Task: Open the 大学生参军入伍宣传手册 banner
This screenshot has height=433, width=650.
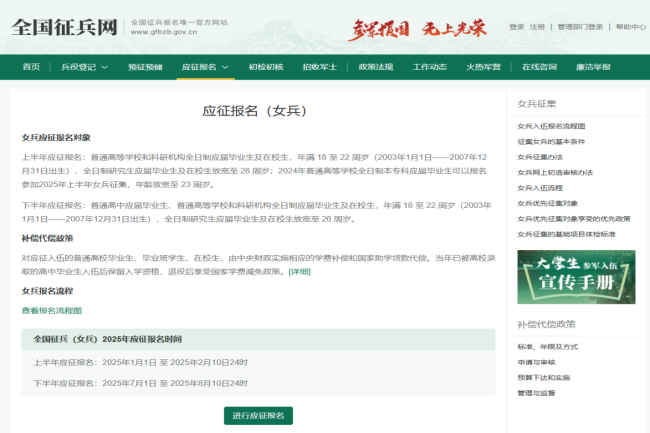Action: (x=561, y=276)
